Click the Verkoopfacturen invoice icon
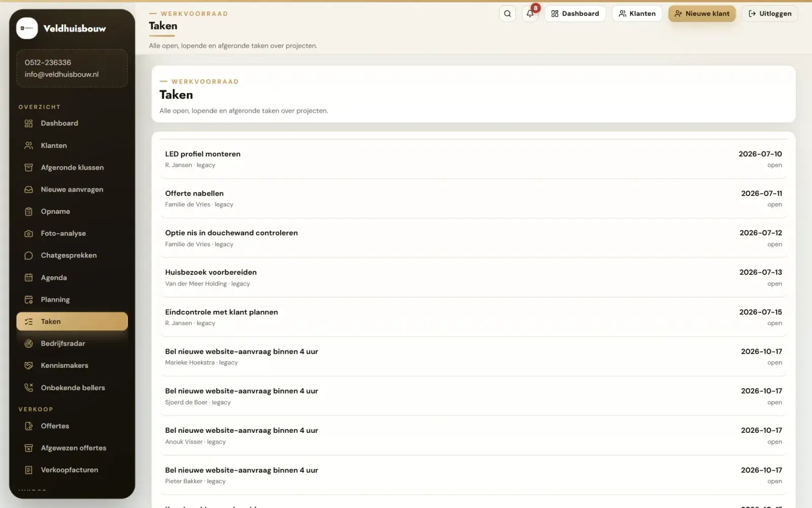Image resolution: width=812 pixels, height=508 pixels. 29,470
